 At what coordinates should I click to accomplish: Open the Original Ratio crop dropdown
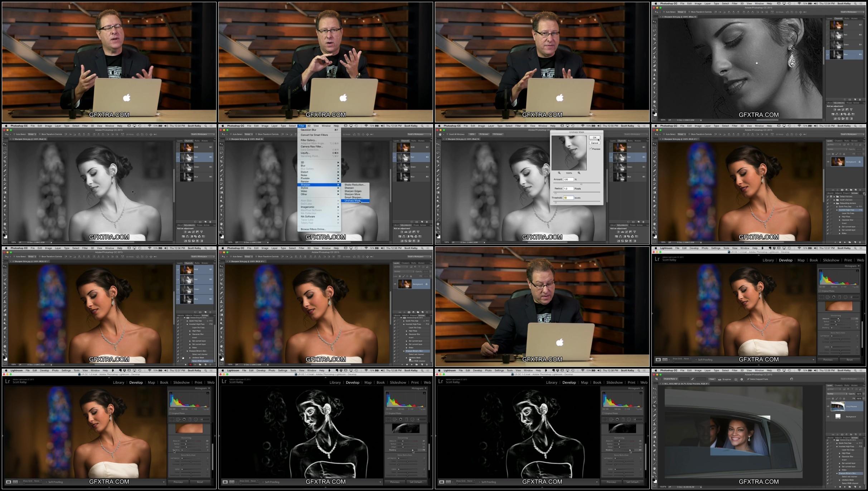(670, 379)
